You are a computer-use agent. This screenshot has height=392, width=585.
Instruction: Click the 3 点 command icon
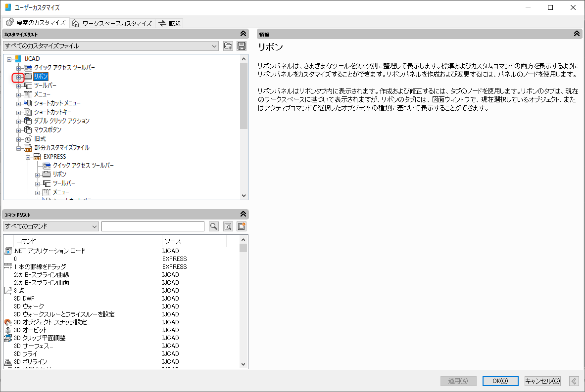(8, 290)
